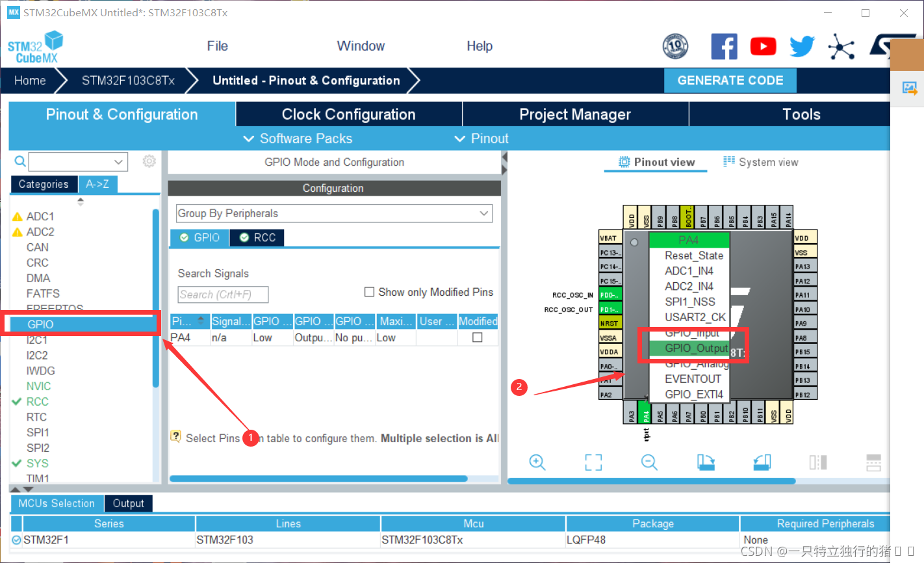Viewport: 924px width, 563px height.
Task: Open the Help menu
Action: (480, 46)
